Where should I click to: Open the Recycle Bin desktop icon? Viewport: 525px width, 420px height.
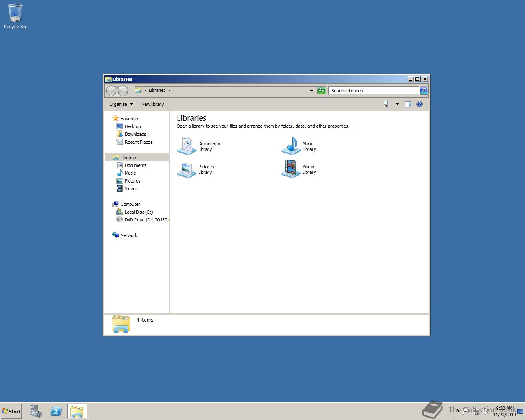pyautogui.click(x=15, y=16)
